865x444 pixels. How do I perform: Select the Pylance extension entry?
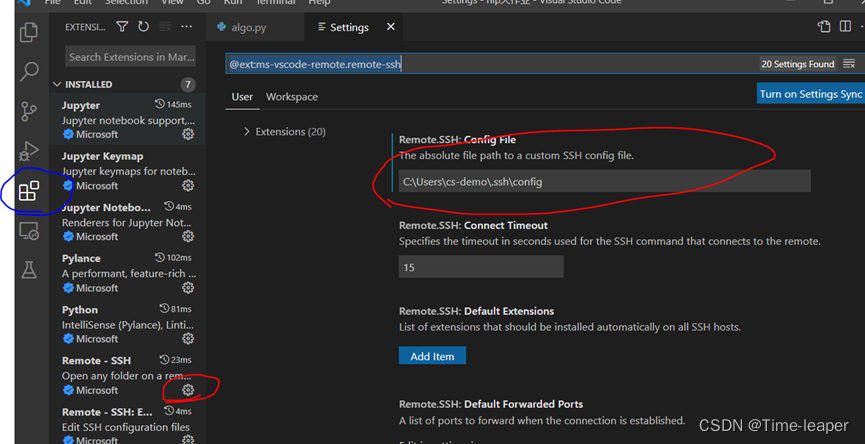coord(127,272)
